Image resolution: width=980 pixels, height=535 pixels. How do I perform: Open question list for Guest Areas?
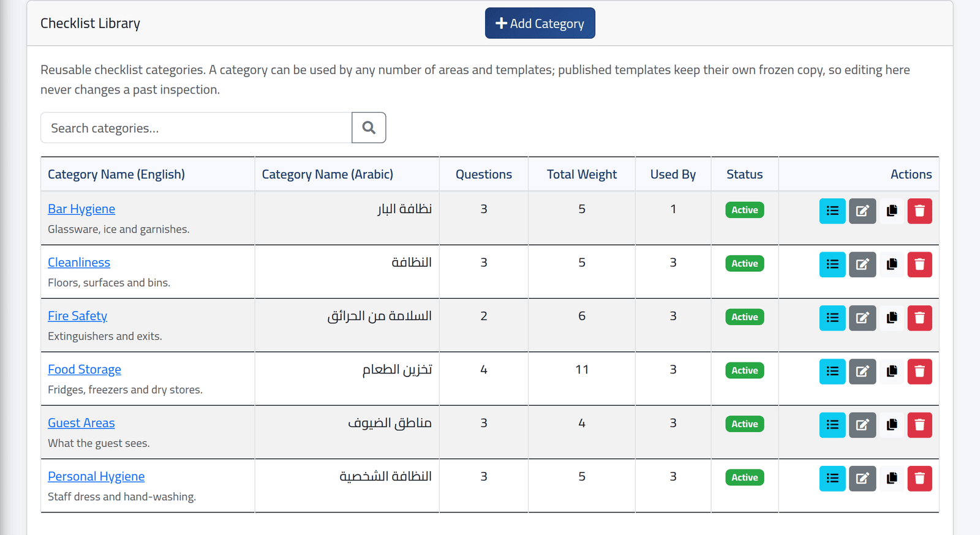pyautogui.click(x=832, y=425)
